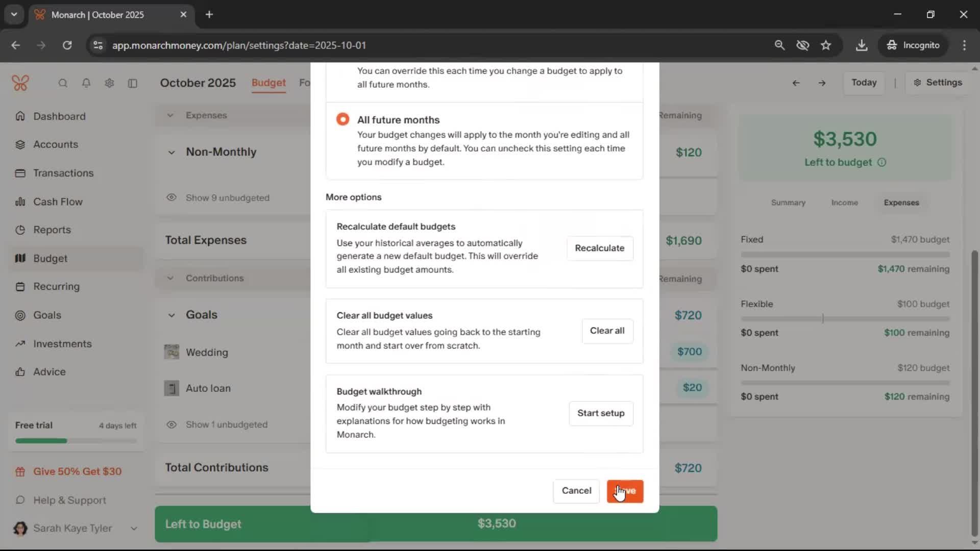Click the Clear all button
This screenshot has width=980, height=551.
(607, 331)
